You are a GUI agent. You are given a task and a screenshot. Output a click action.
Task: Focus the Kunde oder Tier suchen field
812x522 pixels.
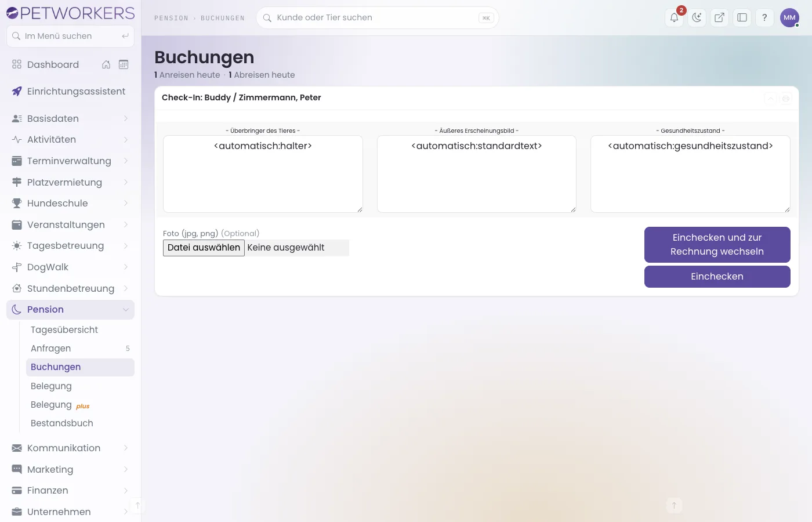[x=378, y=18]
